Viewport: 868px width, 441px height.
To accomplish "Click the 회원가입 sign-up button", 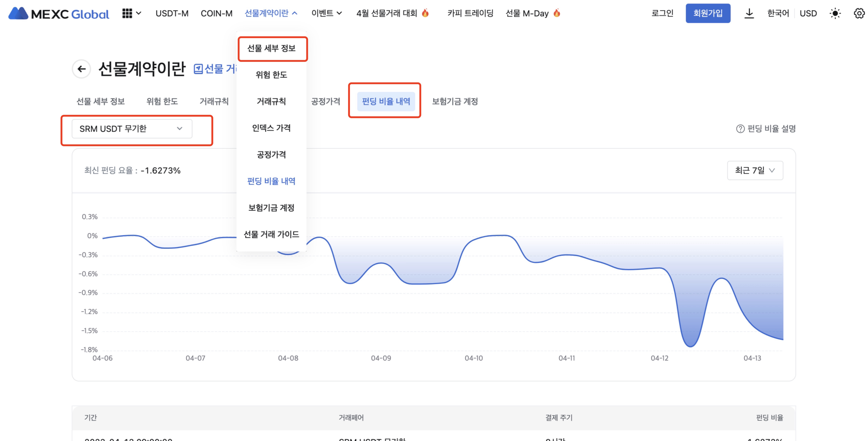I will (708, 14).
